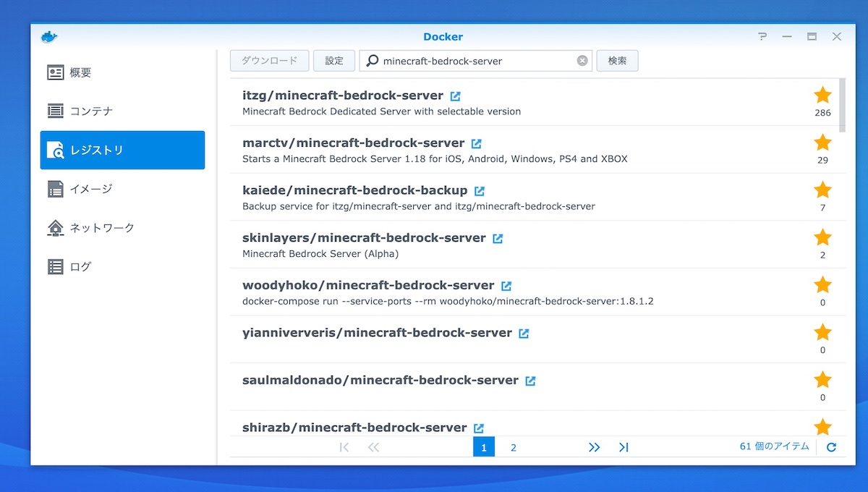Refresh the registry list
Image resolution: width=868 pixels, height=492 pixels.
[831, 447]
